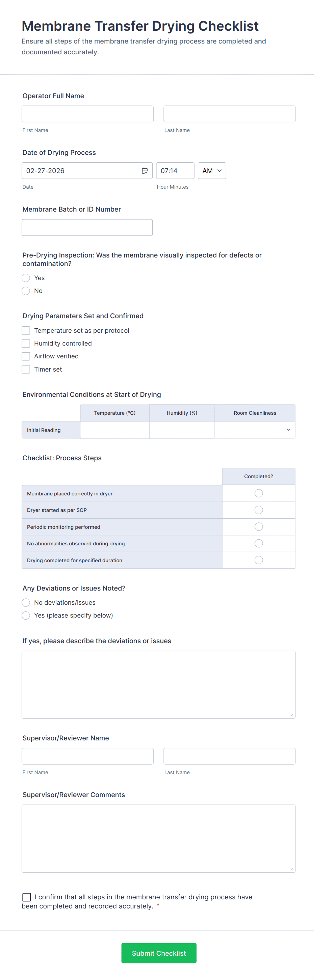Viewport: 314px width, 980px height.
Task: Check the confirmation of completed steps box
Action: pyautogui.click(x=27, y=897)
